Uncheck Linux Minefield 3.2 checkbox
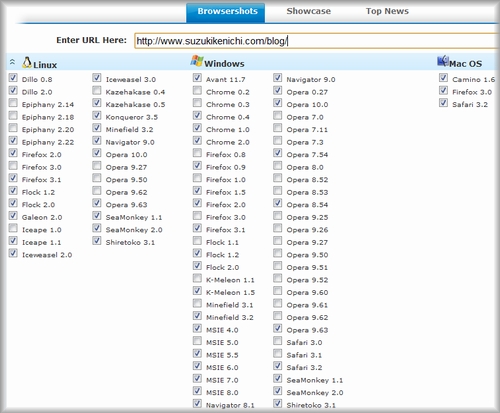500x413 pixels. click(97, 128)
